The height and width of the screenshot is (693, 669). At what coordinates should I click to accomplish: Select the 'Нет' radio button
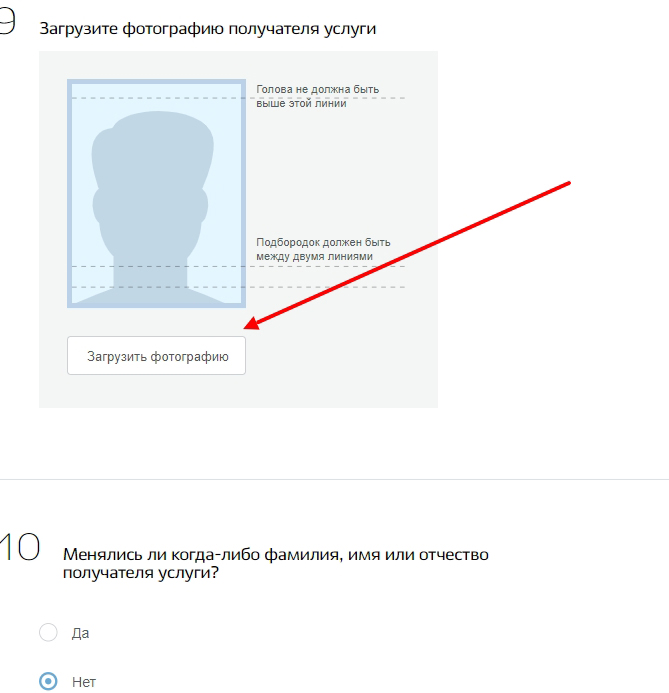48,681
